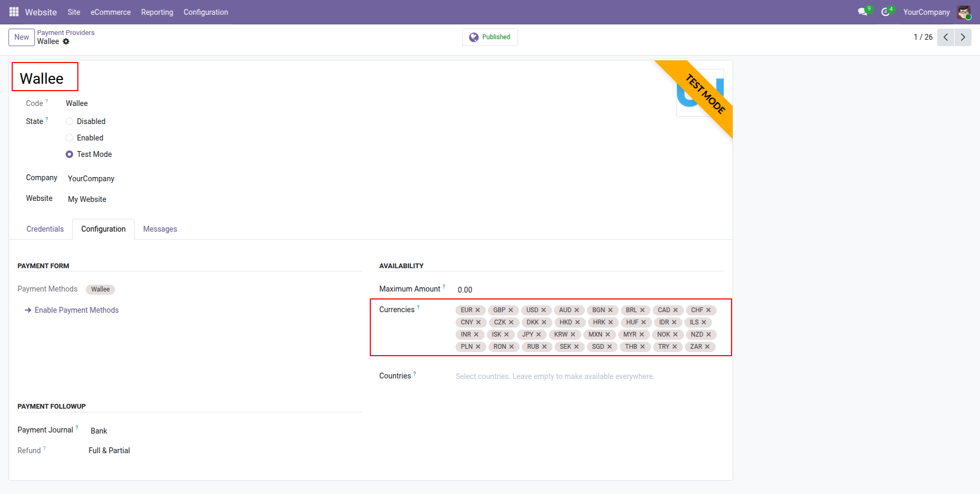
Task: Remove the KRW currency tag
Action: tap(573, 334)
